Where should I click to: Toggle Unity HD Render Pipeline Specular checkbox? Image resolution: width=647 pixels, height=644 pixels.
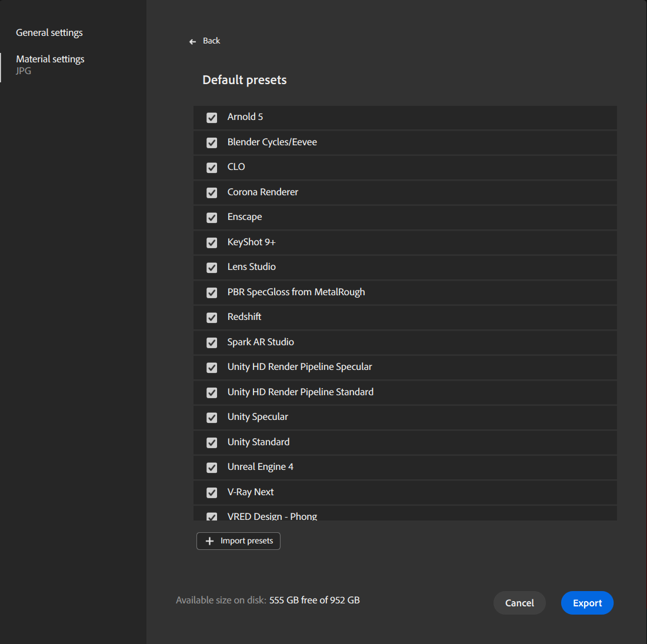click(212, 368)
